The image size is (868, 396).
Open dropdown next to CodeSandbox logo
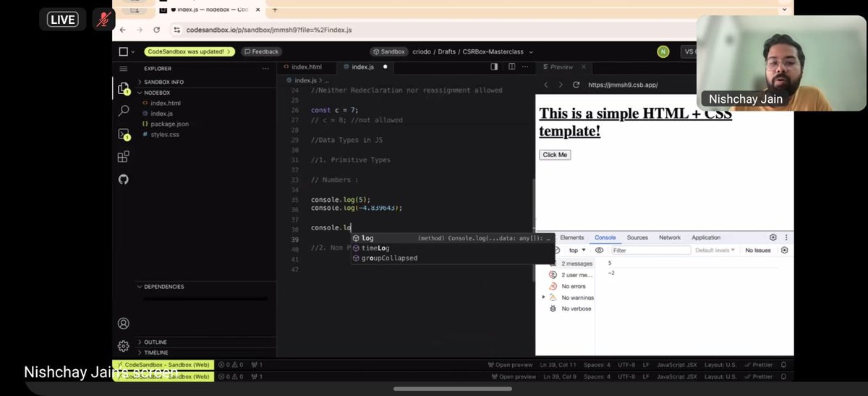[132, 52]
